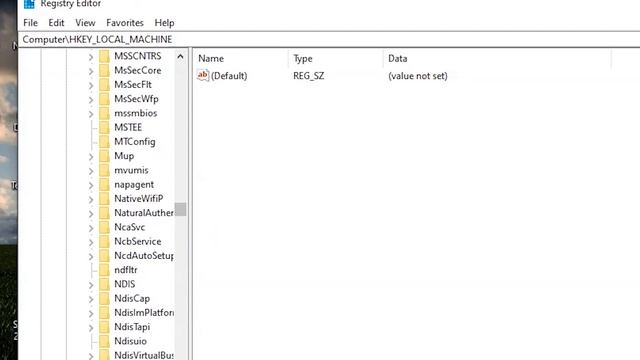Image resolution: width=640 pixels, height=360 pixels.
Task: Expand the MSSCNTRS key
Action: [91, 57]
